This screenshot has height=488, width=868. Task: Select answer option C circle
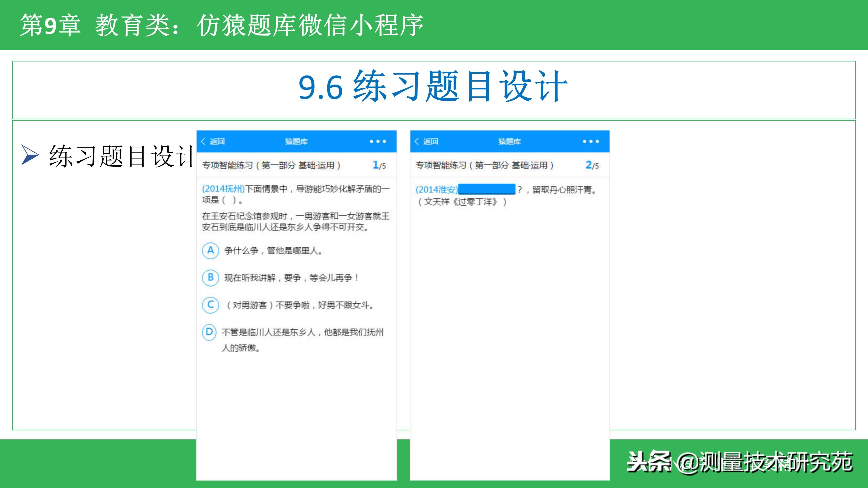(x=211, y=305)
